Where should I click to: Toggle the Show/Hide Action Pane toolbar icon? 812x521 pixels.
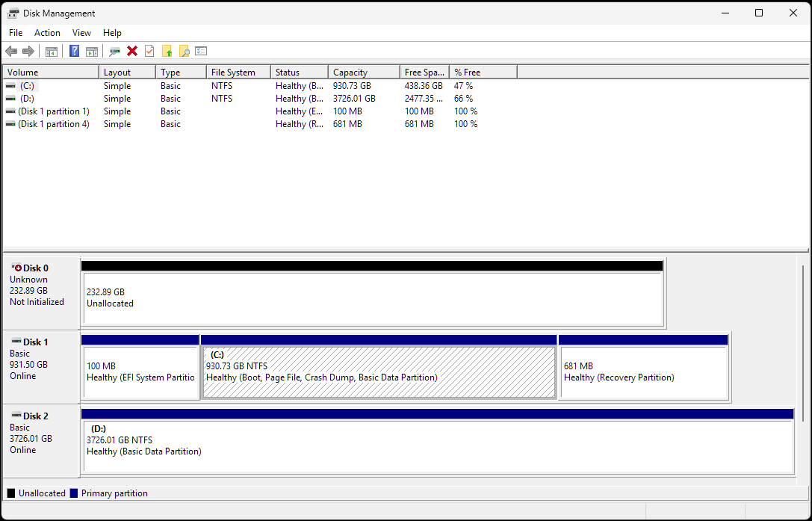coord(92,52)
